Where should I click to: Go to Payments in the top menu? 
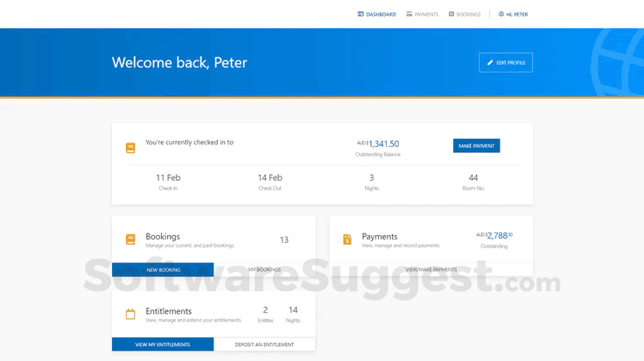(426, 15)
